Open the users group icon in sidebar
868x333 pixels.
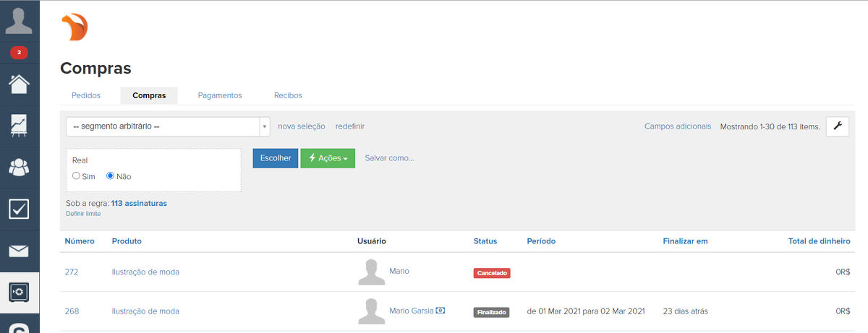pos(19,167)
